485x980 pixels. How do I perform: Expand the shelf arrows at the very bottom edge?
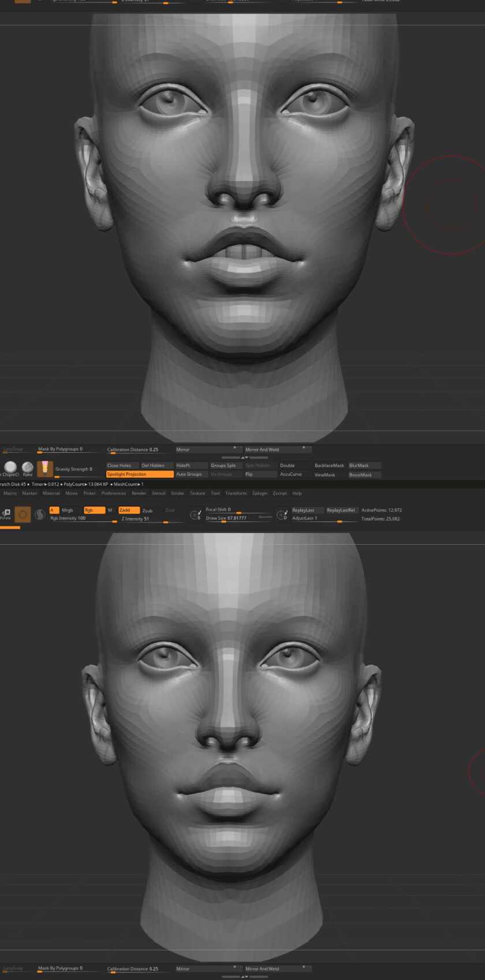(x=244, y=977)
